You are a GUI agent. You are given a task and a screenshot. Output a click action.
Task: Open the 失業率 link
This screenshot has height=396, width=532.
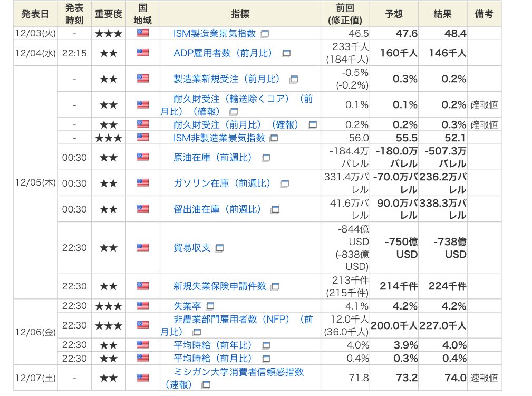point(187,306)
